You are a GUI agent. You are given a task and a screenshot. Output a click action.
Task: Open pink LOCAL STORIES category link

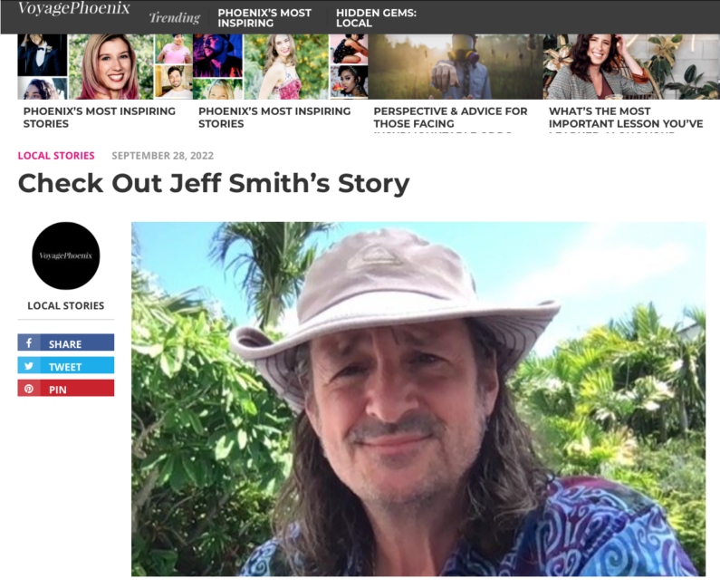[x=56, y=156]
